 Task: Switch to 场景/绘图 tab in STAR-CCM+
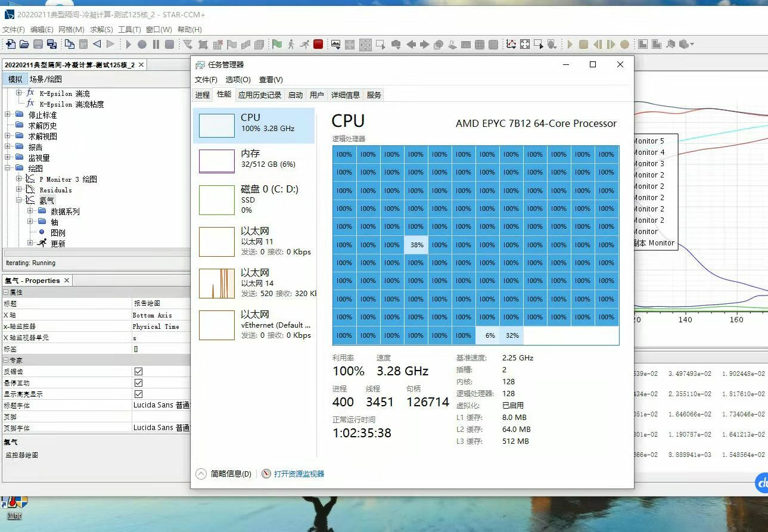(x=46, y=79)
